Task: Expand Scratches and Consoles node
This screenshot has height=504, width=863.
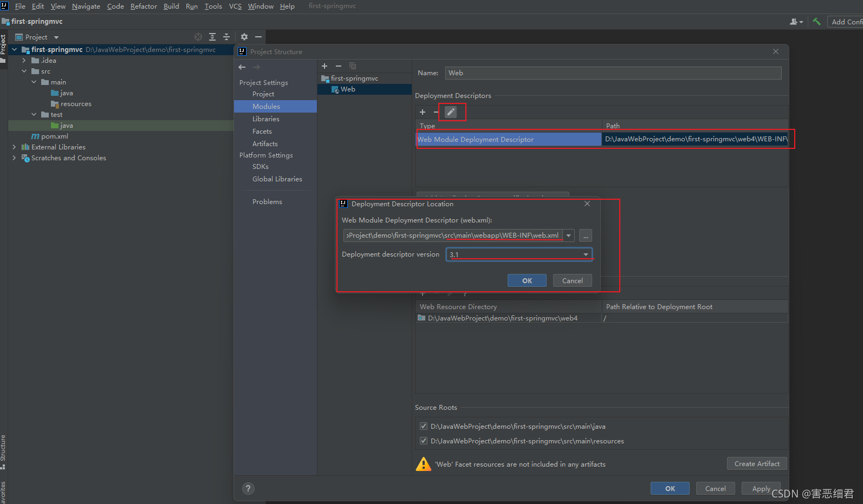Action: coord(15,158)
